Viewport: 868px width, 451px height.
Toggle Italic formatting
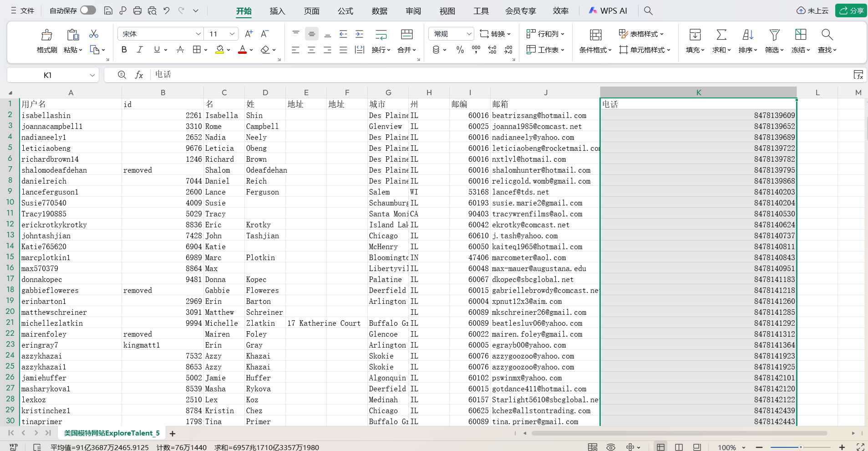pos(140,50)
